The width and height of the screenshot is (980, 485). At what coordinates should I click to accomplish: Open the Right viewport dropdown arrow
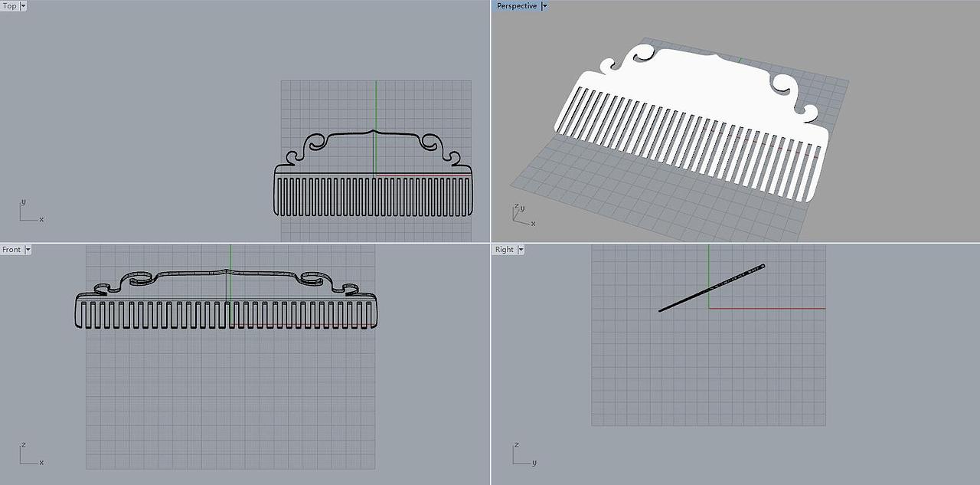click(521, 250)
